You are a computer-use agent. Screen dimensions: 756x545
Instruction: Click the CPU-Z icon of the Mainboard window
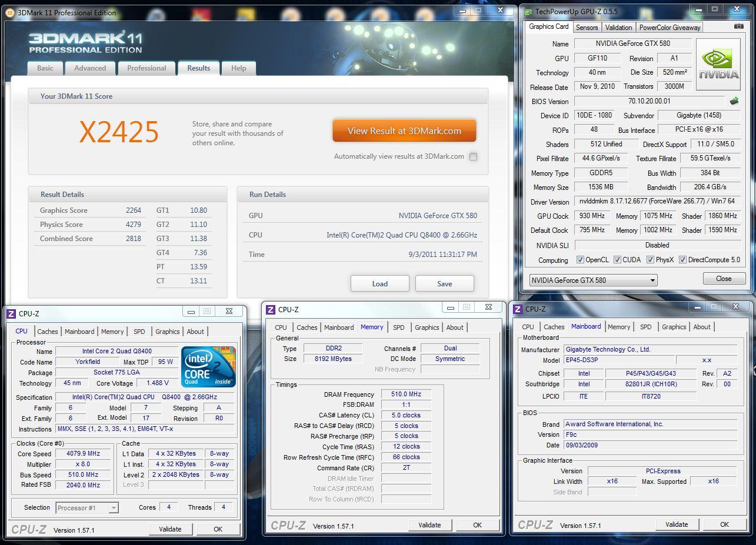pyautogui.click(x=518, y=309)
